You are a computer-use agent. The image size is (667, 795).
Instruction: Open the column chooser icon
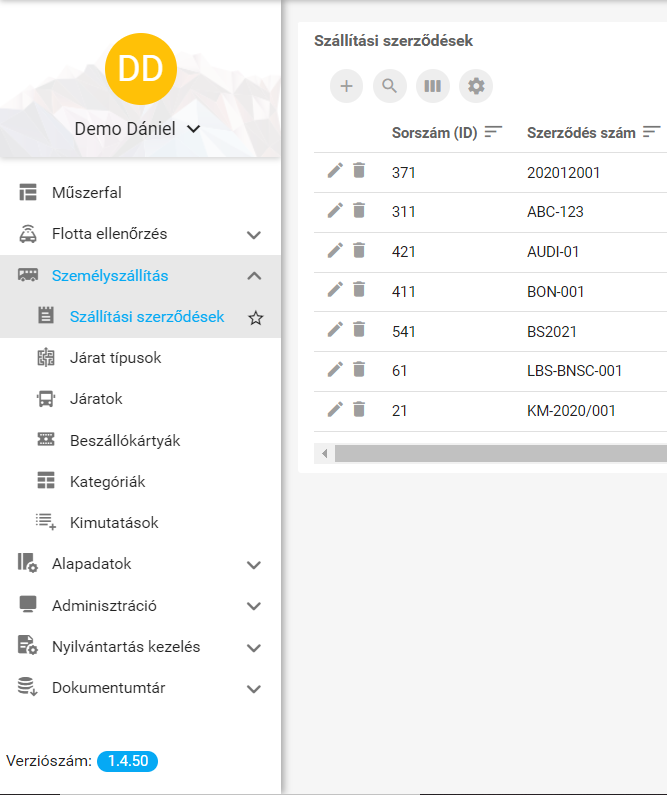click(433, 86)
